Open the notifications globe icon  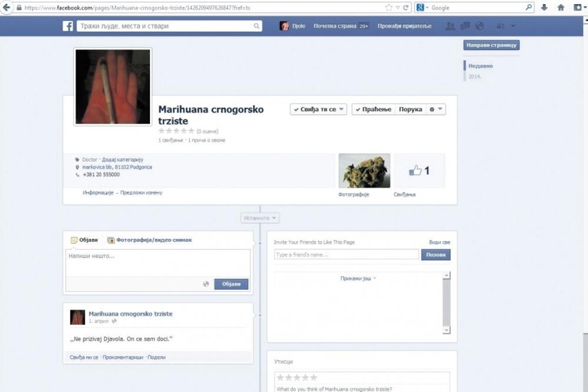pyautogui.click(x=480, y=26)
